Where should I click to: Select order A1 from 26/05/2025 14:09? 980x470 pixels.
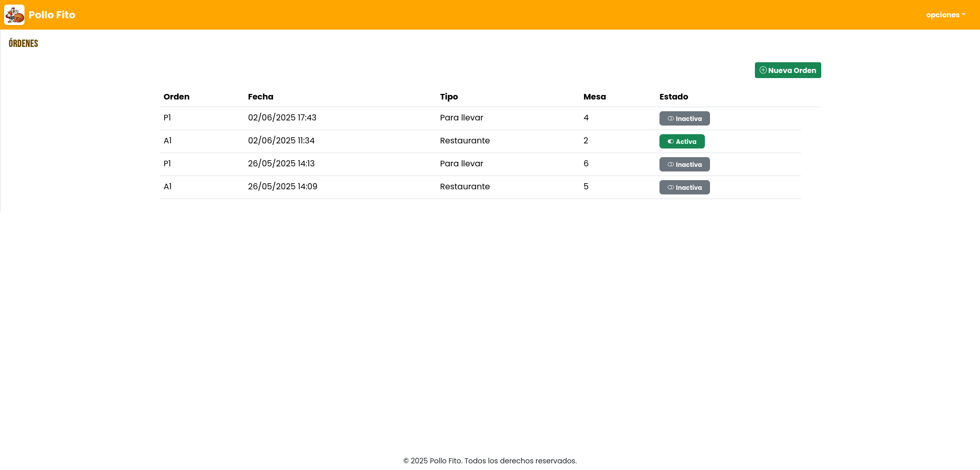(167, 187)
